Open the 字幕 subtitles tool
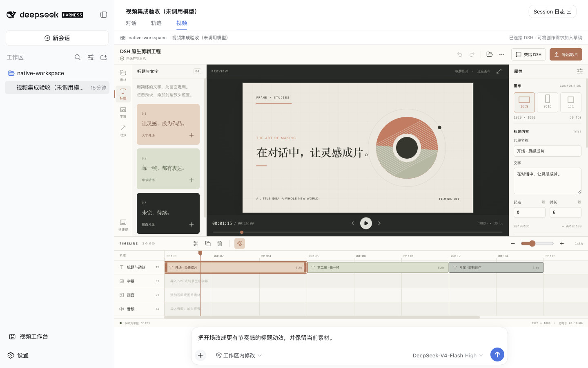The height and width of the screenshot is (368, 588). pyautogui.click(x=123, y=112)
